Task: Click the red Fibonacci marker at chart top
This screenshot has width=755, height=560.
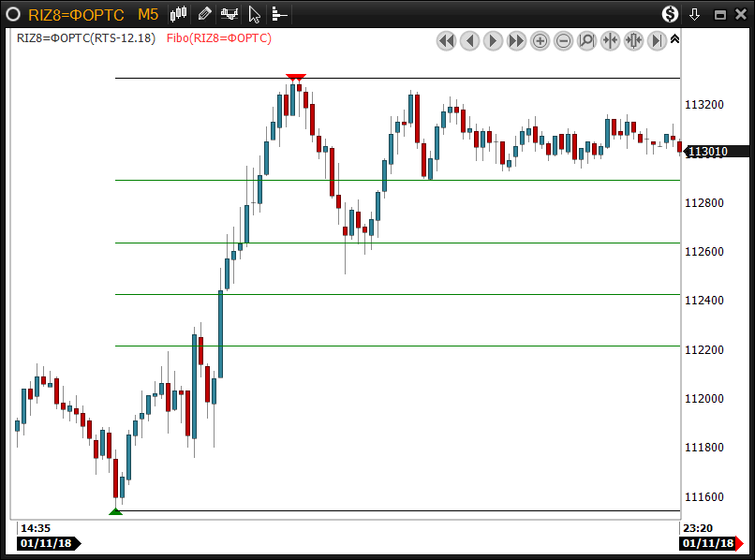Action: (296, 78)
